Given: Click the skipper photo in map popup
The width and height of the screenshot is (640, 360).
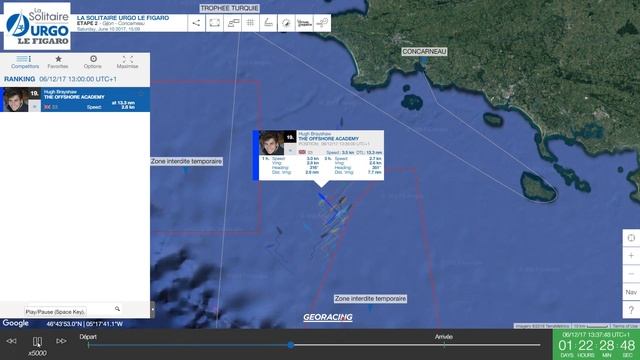Looking at the screenshot, I should [271, 143].
